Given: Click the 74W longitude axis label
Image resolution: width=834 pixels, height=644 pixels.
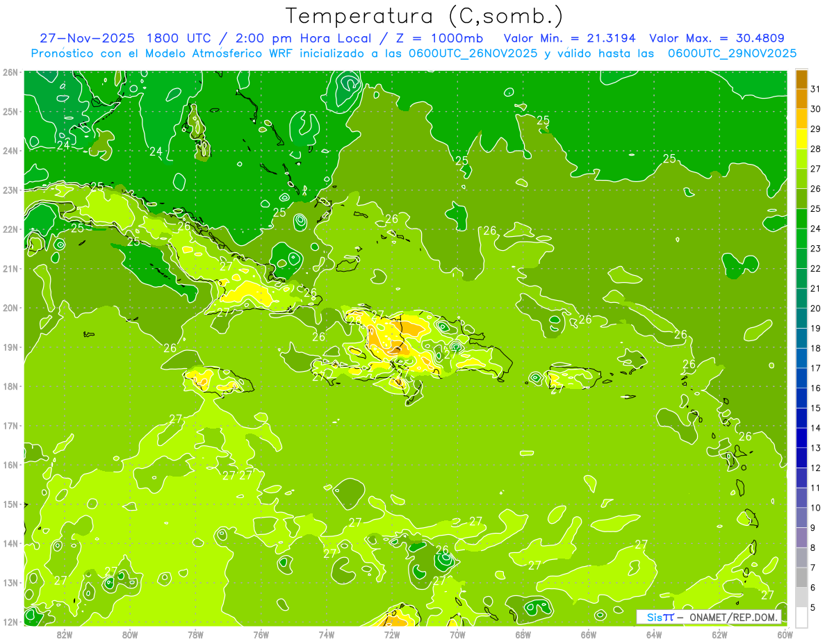Looking at the screenshot, I should click(327, 634).
